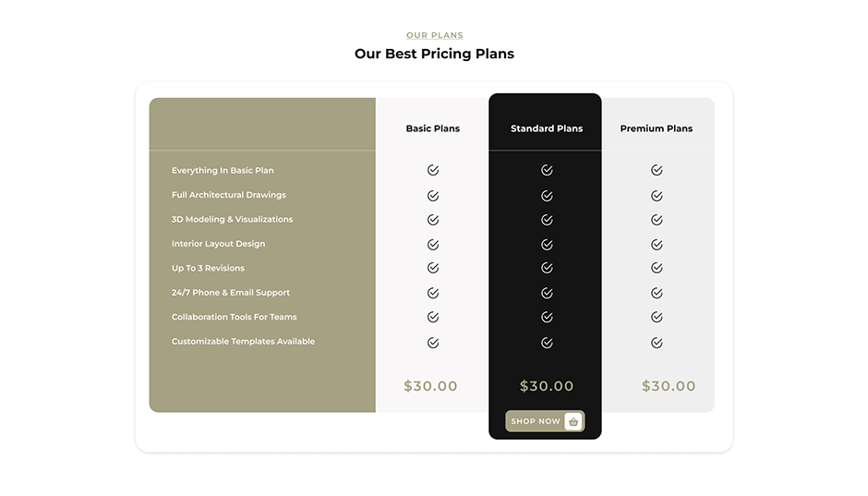This screenshot has height=496, width=868.
Task: Click Premium plan check for 24/7 Phone & Email Support
Action: (657, 293)
